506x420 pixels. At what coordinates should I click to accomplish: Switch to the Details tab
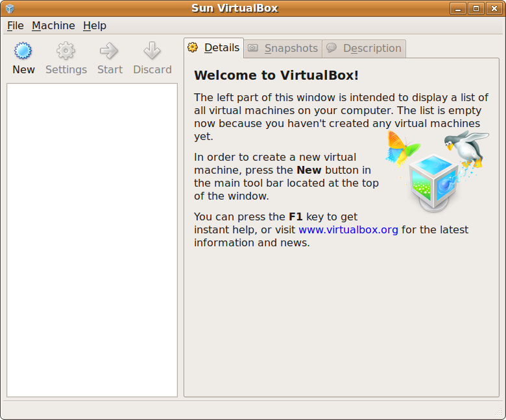(x=213, y=48)
